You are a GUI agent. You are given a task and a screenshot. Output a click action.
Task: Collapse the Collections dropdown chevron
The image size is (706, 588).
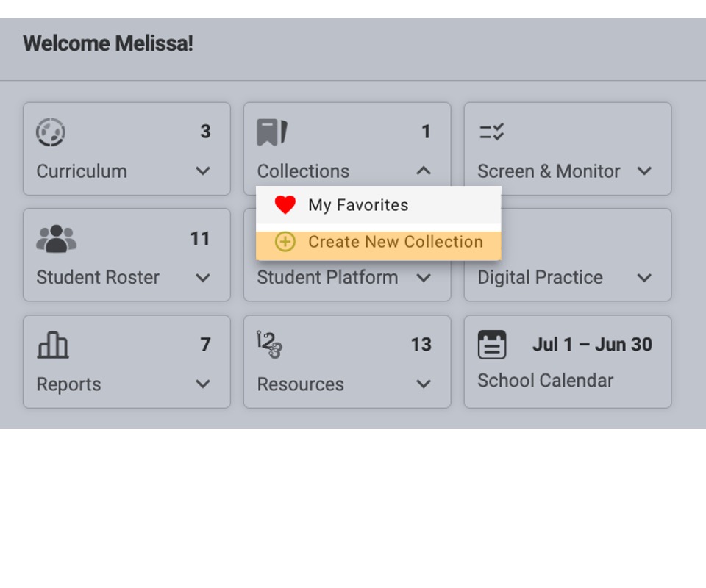click(x=424, y=171)
